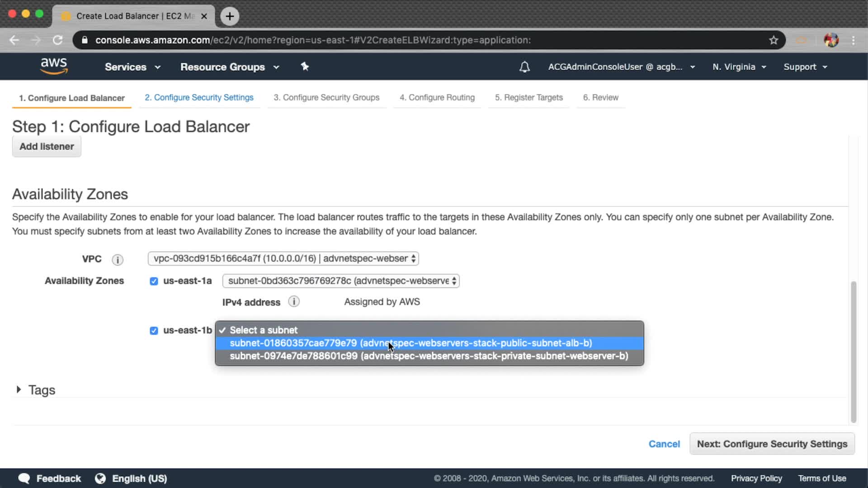The height and width of the screenshot is (488, 868).
Task: Select the public-subnet-alb-b subnet option
Action: click(x=410, y=343)
